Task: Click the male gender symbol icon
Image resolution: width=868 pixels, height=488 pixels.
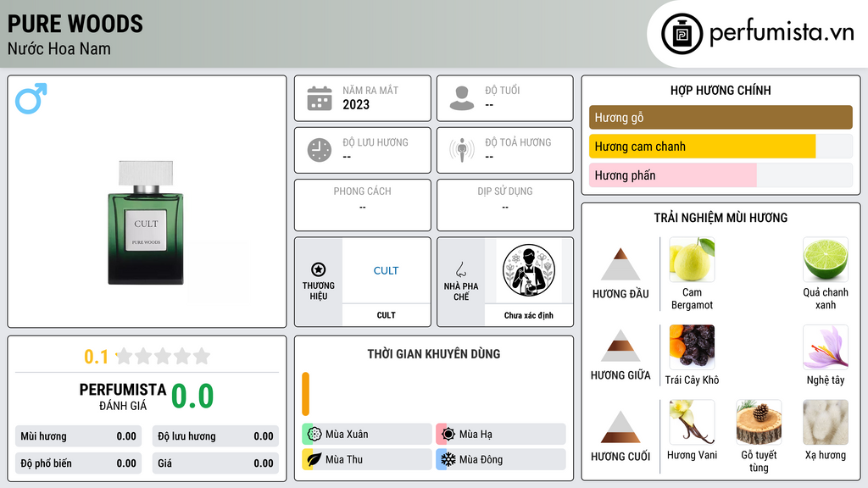Action: (x=31, y=98)
